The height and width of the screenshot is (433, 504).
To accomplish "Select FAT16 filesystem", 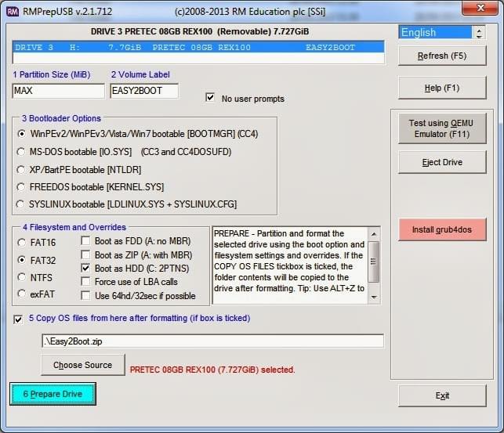I will point(21,242).
